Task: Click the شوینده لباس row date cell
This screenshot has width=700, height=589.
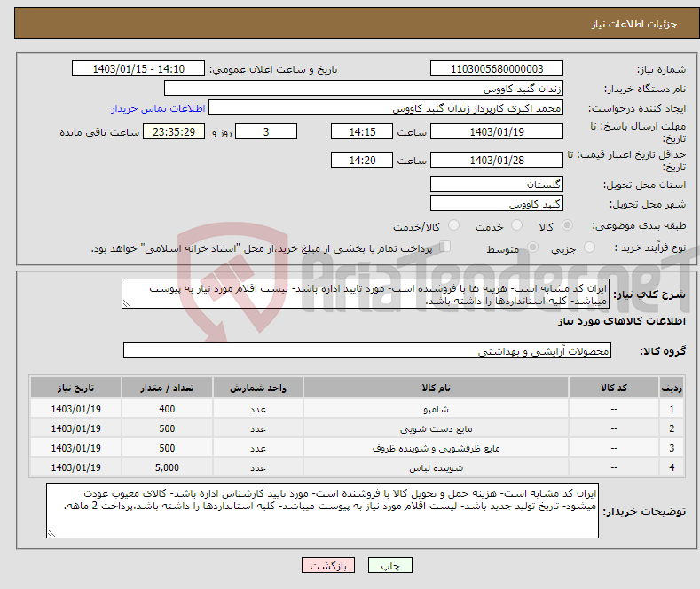Action: pyautogui.click(x=76, y=467)
